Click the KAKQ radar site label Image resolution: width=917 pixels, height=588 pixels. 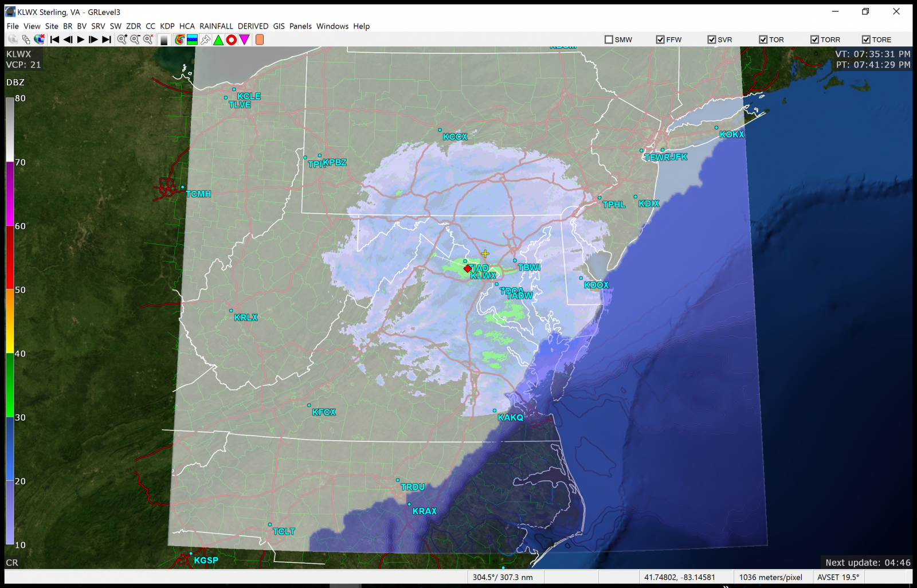[510, 417]
